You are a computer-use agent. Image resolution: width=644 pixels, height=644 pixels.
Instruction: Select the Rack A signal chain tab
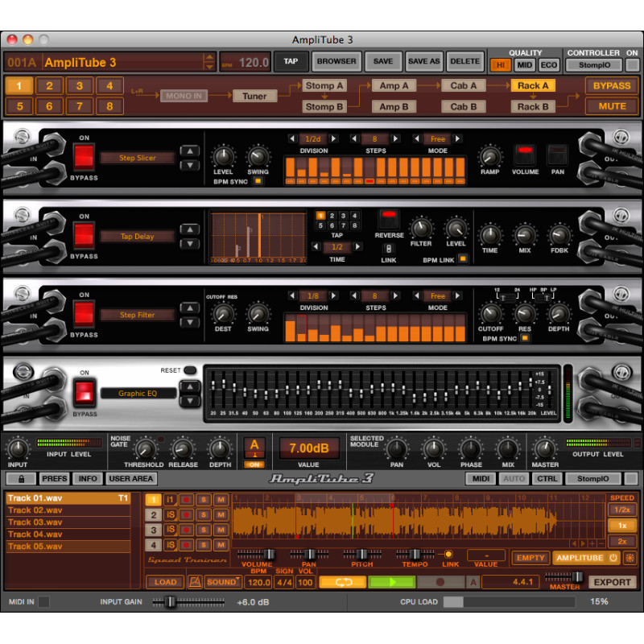click(533, 85)
